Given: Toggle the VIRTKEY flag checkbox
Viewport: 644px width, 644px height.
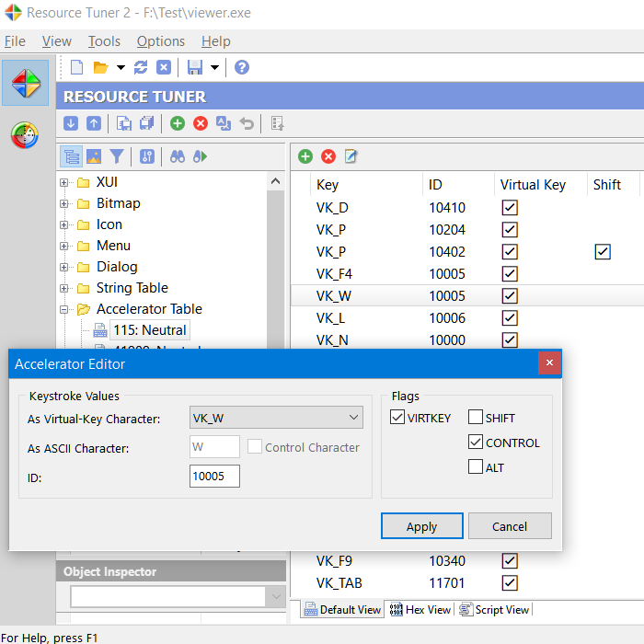Looking at the screenshot, I should [x=397, y=417].
